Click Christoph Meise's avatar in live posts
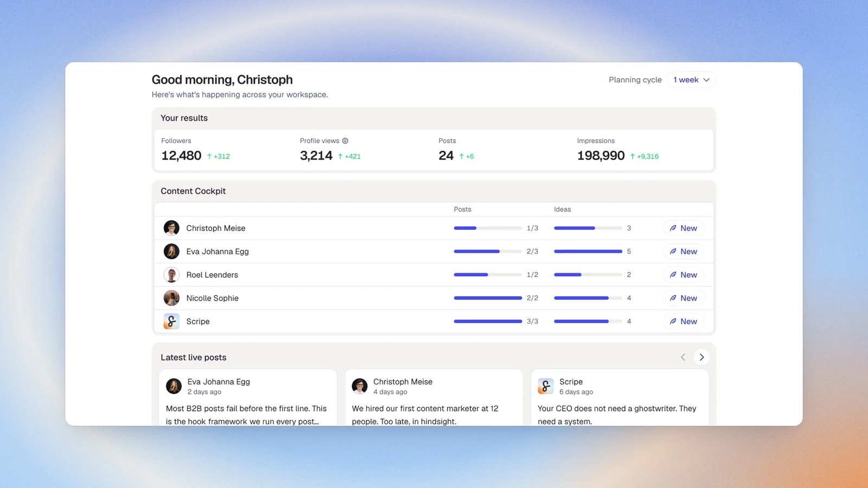 click(360, 386)
